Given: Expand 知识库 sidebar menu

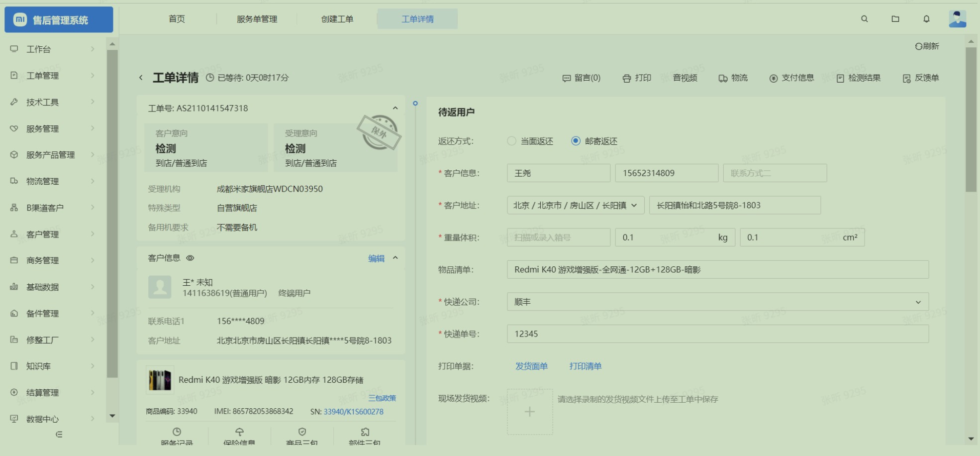Looking at the screenshot, I should [x=53, y=366].
